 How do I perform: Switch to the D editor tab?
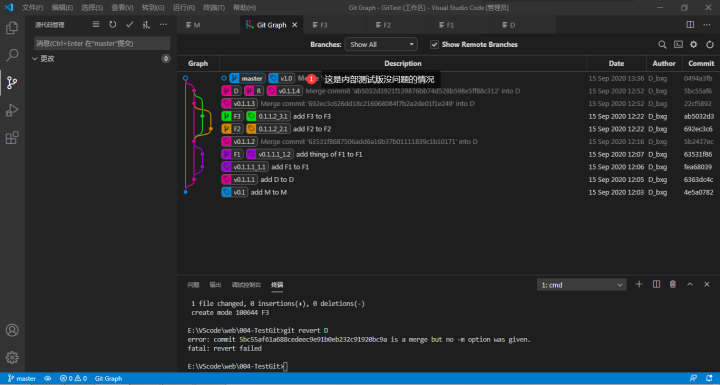point(524,25)
